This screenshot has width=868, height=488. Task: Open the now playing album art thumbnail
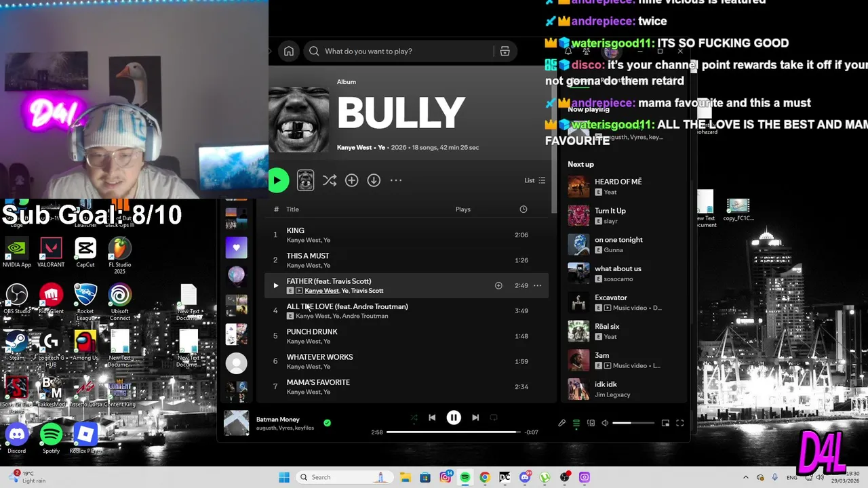237,423
